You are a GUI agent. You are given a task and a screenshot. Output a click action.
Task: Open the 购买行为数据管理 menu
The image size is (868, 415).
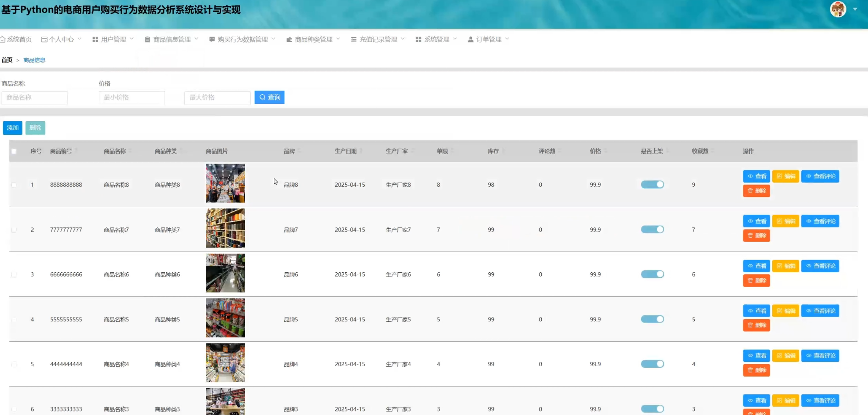pyautogui.click(x=242, y=39)
